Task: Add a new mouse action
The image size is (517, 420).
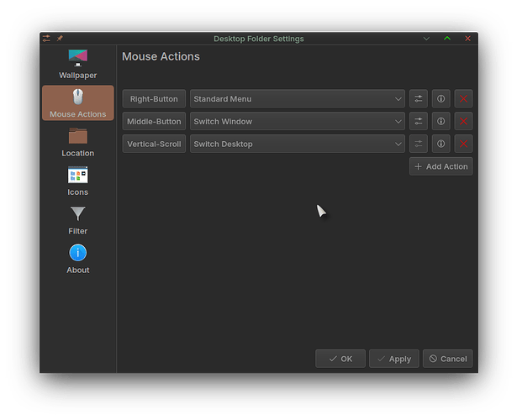Action: tap(441, 166)
